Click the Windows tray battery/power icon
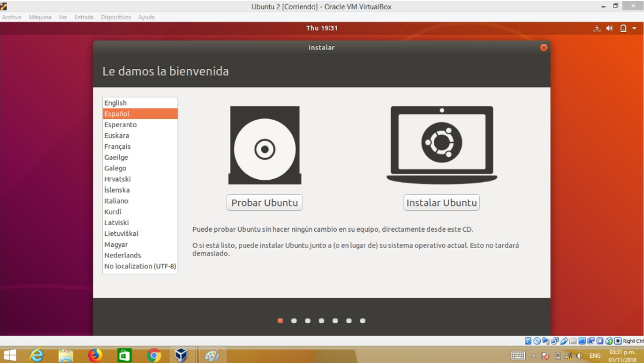 pyautogui.click(x=558, y=356)
